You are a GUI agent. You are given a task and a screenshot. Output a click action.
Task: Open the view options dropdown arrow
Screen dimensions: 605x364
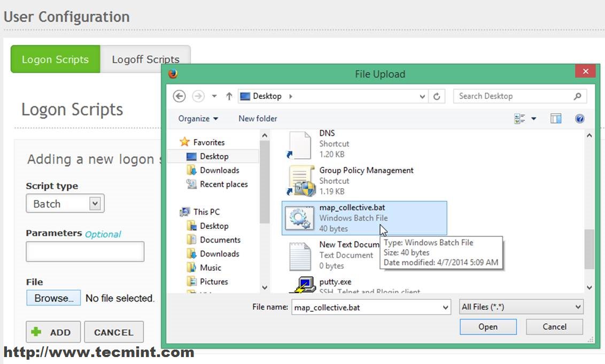(x=533, y=119)
